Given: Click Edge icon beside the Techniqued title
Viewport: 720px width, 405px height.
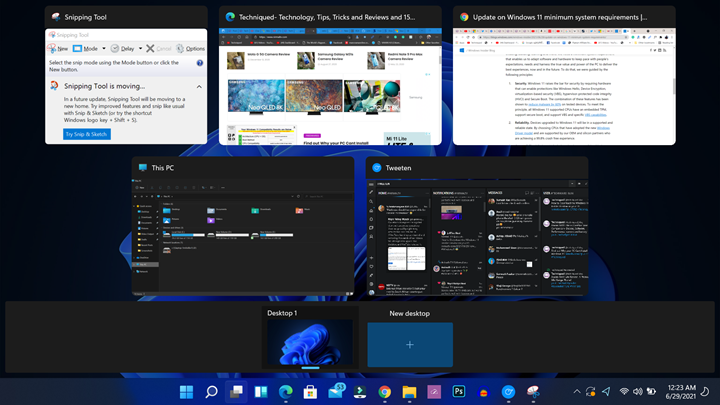Looking at the screenshot, I should pos(230,17).
